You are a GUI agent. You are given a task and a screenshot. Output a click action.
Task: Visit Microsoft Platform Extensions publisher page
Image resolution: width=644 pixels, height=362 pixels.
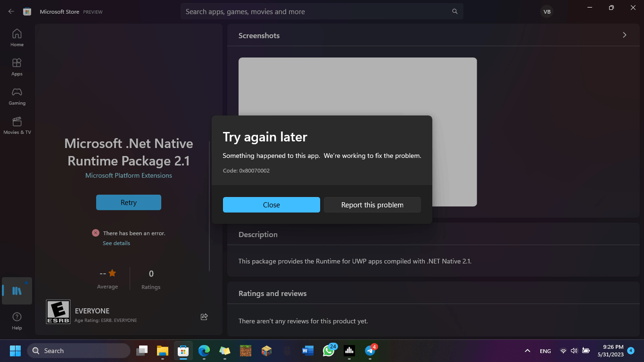(128, 175)
